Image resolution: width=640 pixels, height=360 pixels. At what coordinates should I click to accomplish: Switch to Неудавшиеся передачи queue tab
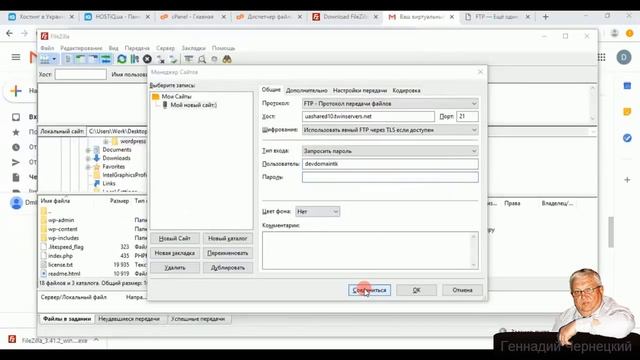[129, 319]
